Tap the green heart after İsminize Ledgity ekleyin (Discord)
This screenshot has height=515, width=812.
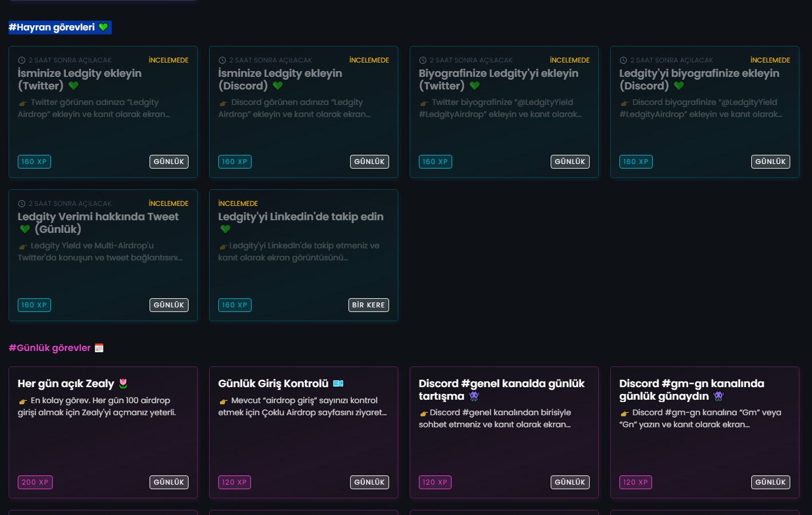tap(278, 86)
